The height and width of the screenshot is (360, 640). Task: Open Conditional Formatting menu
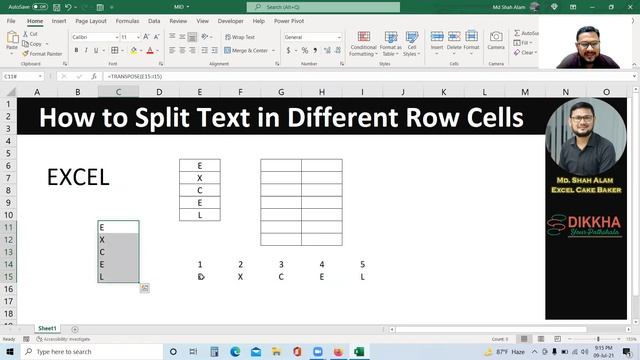(363, 43)
